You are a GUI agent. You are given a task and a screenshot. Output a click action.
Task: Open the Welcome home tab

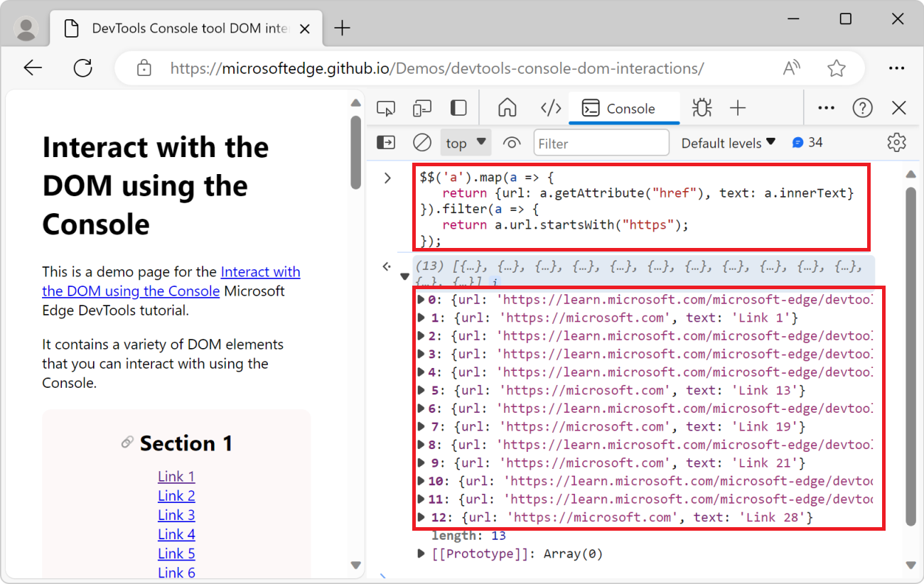click(x=507, y=107)
